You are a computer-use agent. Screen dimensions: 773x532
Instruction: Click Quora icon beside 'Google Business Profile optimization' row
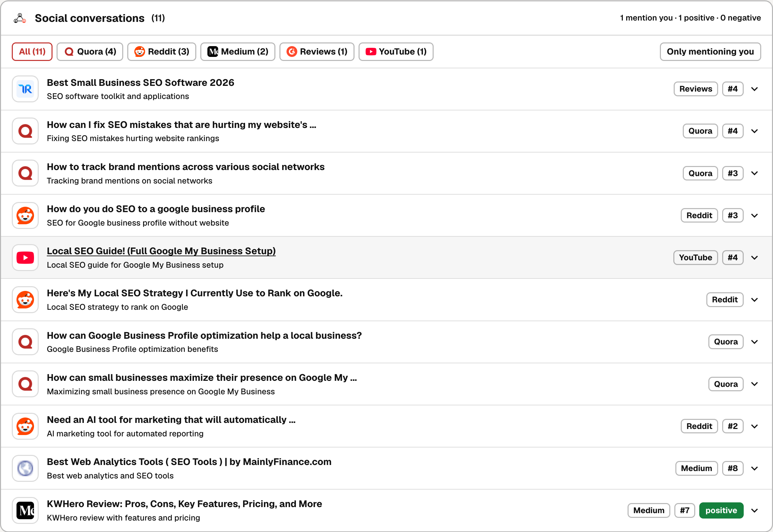25,342
